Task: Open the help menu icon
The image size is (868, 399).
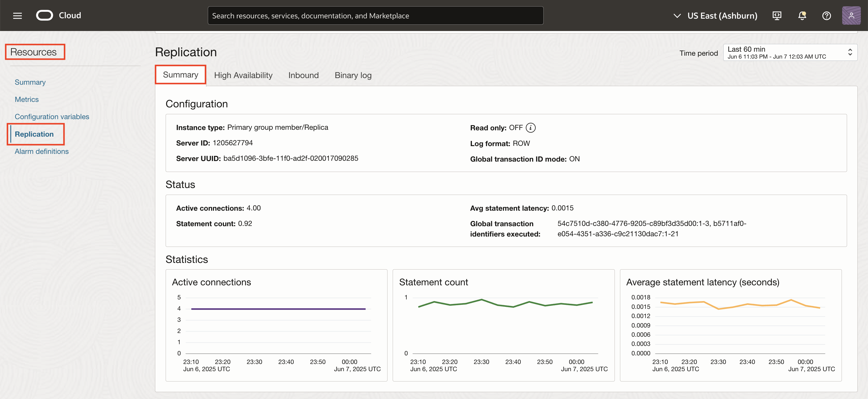Action: (827, 16)
